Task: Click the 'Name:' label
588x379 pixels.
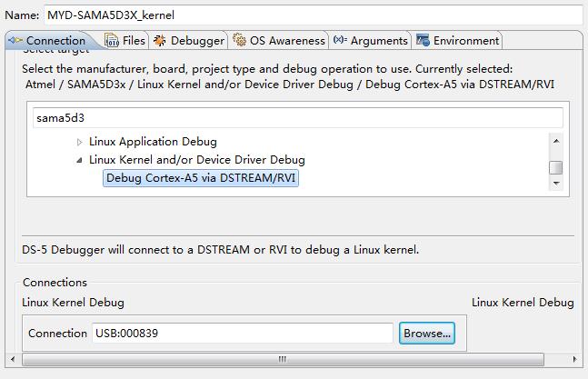Action: point(22,15)
